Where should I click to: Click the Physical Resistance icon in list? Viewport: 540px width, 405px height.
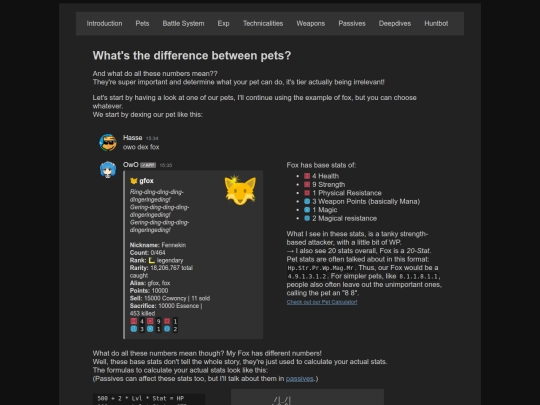(x=307, y=193)
